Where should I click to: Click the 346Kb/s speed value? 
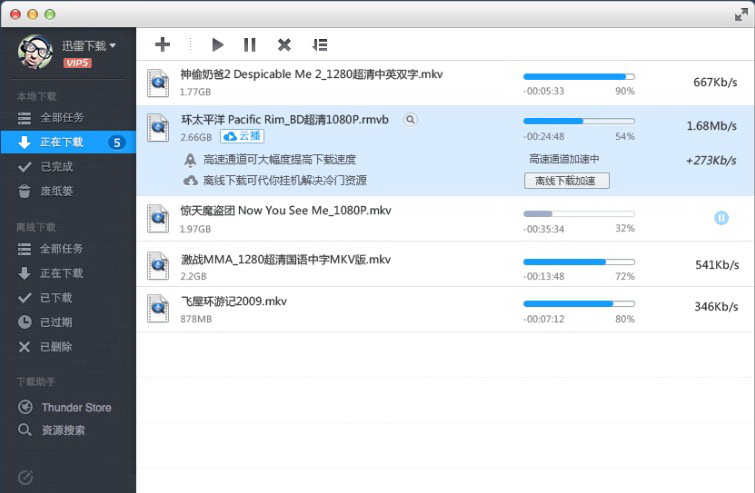[x=716, y=307]
